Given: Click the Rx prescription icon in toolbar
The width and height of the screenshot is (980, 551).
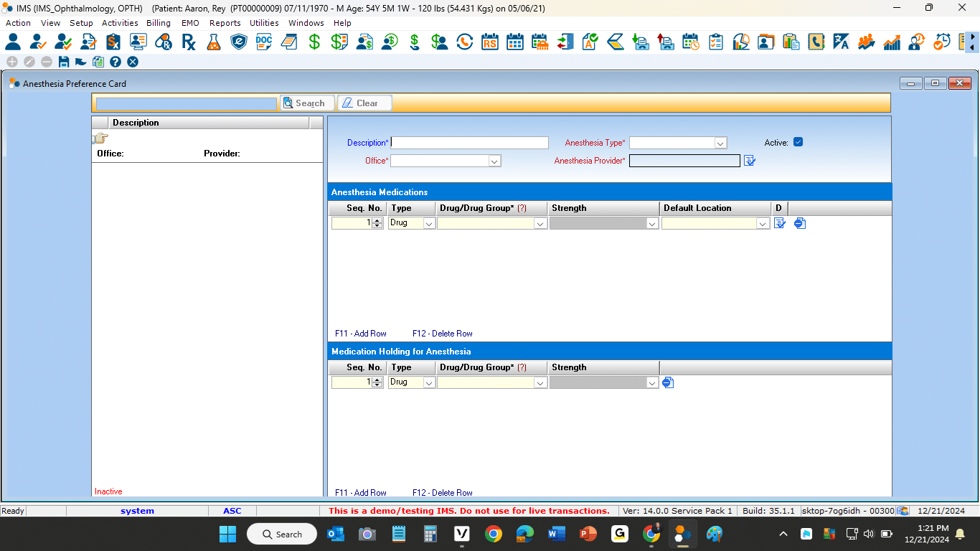Looking at the screenshot, I should pyautogui.click(x=189, y=42).
